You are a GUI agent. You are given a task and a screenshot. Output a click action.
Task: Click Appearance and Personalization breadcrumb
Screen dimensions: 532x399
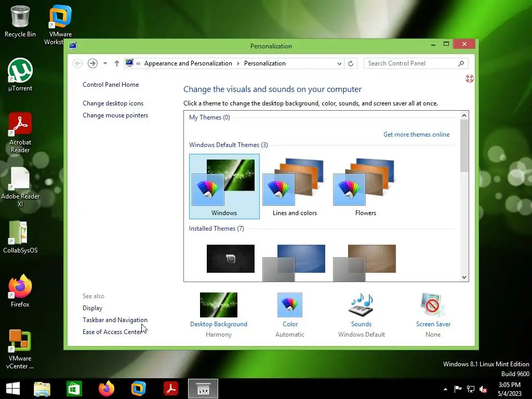pyautogui.click(x=188, y=63)
